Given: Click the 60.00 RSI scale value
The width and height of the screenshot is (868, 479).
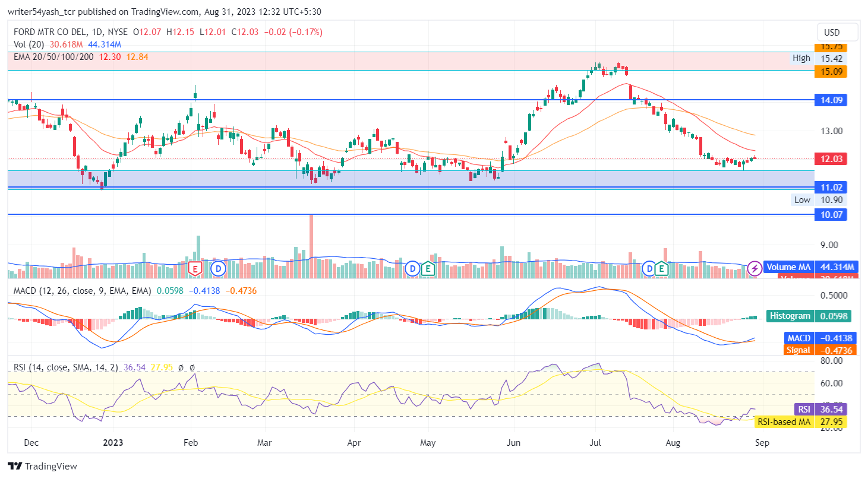Looking at the screenshot, I should pos(831,383).
